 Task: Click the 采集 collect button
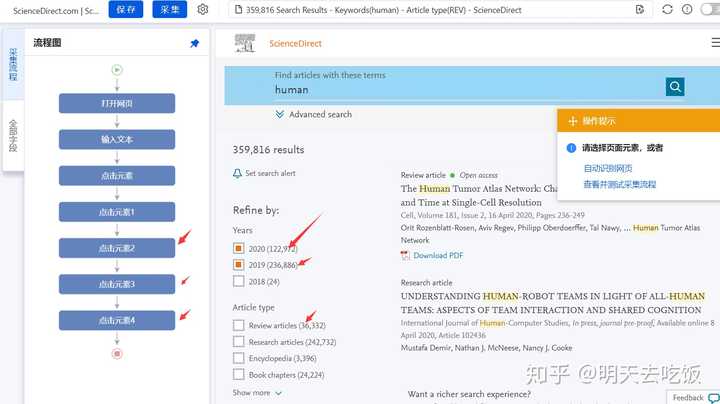169,10
